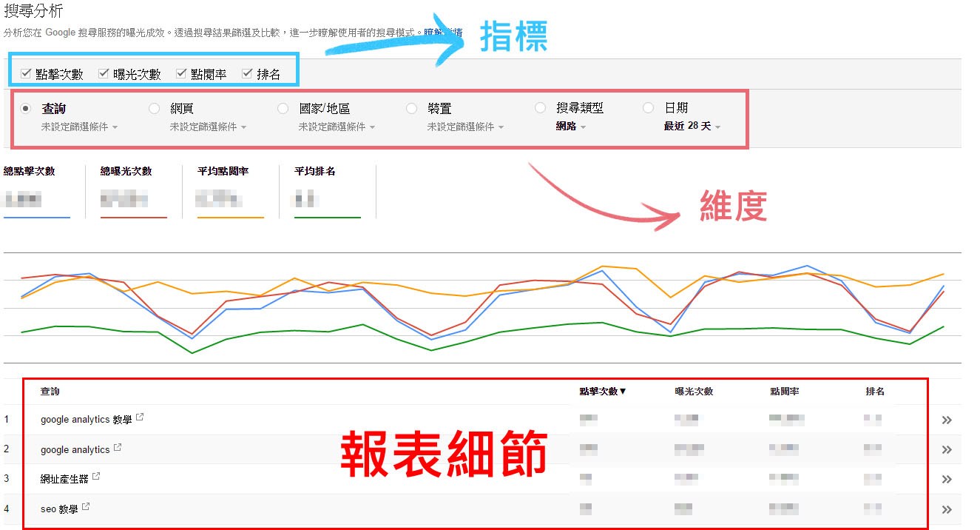
Task: Open the 查詢 filter condition dropdown
Action: [x=80, y=127]
